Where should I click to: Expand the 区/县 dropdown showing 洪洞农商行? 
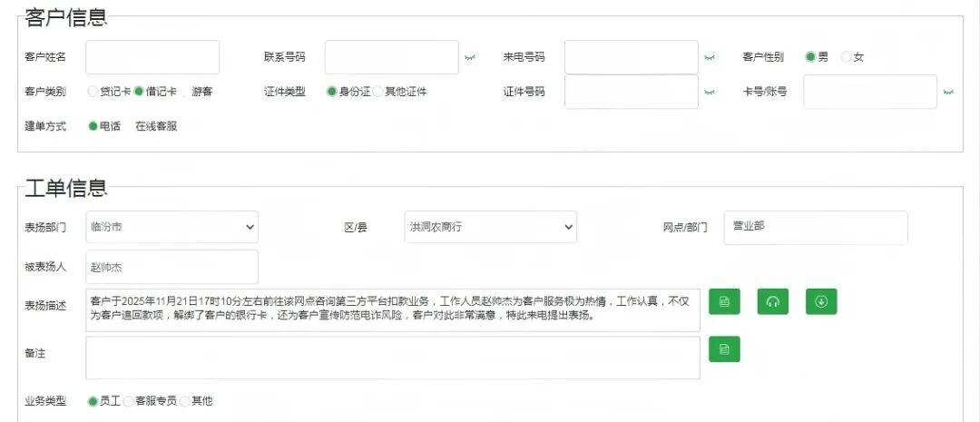[x=489, y=227]
